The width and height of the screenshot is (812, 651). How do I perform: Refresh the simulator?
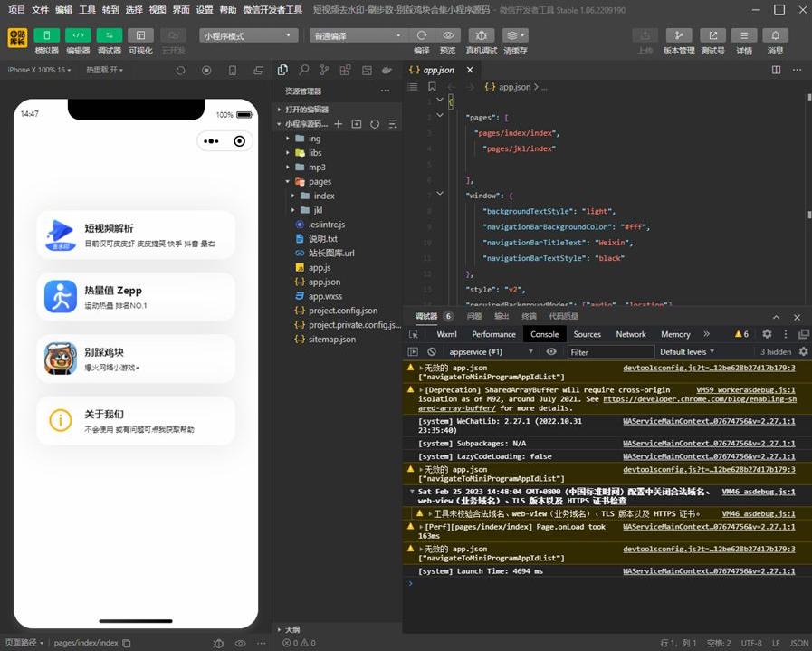(180, 71)
